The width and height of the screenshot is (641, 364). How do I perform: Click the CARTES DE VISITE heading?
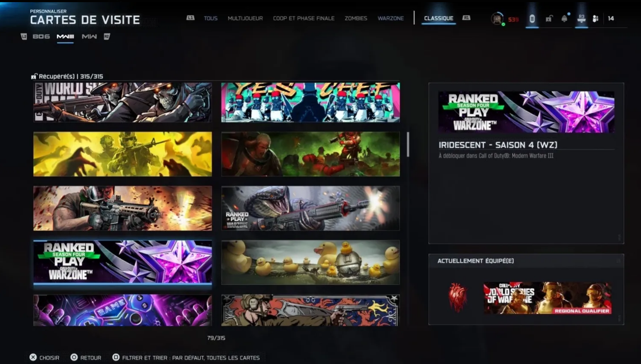tap(85, 20)
